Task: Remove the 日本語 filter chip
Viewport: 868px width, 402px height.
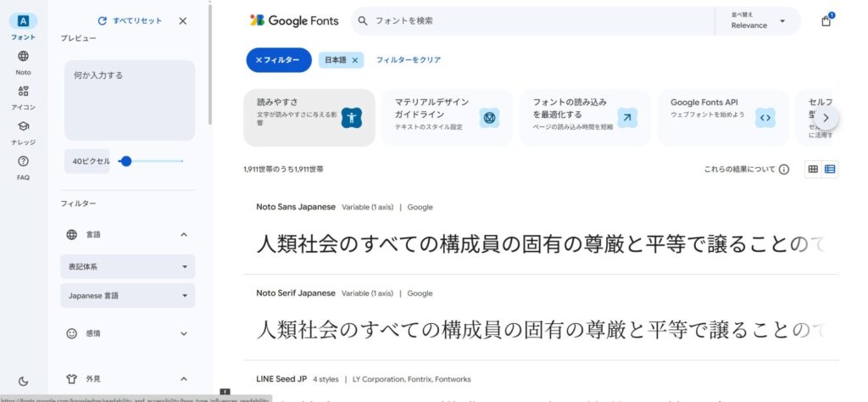Action: [x=355, y=60]
